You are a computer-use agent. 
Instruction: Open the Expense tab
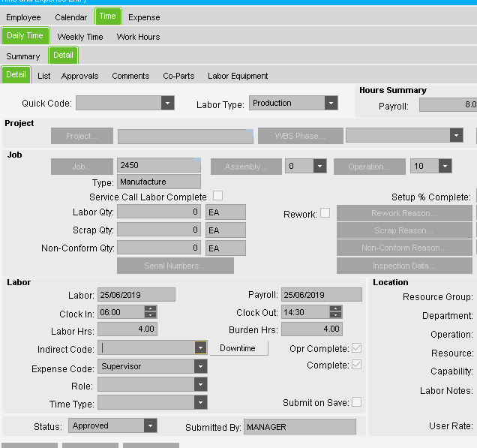[x=144, y=17]
